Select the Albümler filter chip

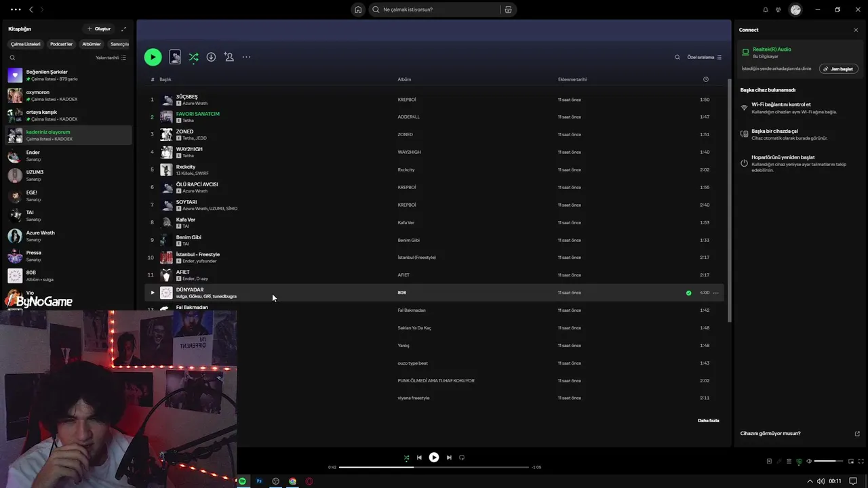pos(92,44)
